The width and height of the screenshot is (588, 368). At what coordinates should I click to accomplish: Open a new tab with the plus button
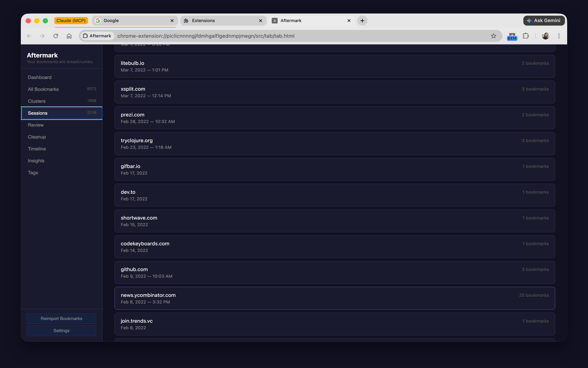click(362, 21)
